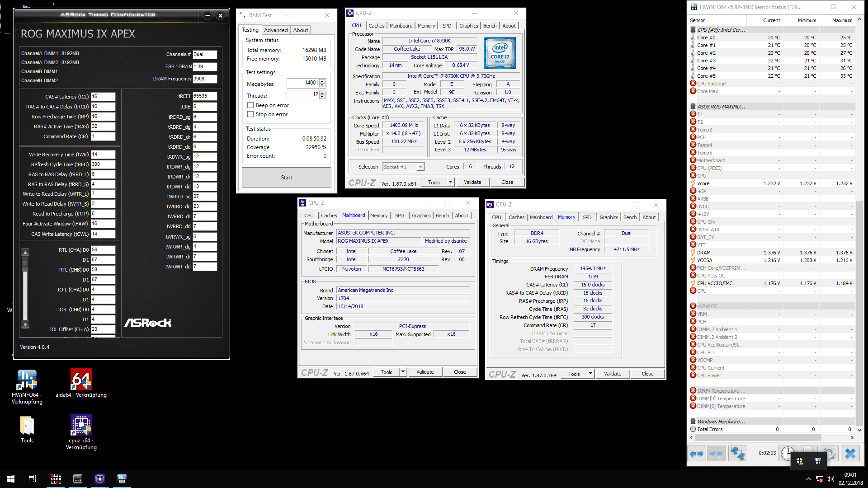Click the CAS# Latency tCL value field
Screen dimensions: 868x488
coord(103,97)
